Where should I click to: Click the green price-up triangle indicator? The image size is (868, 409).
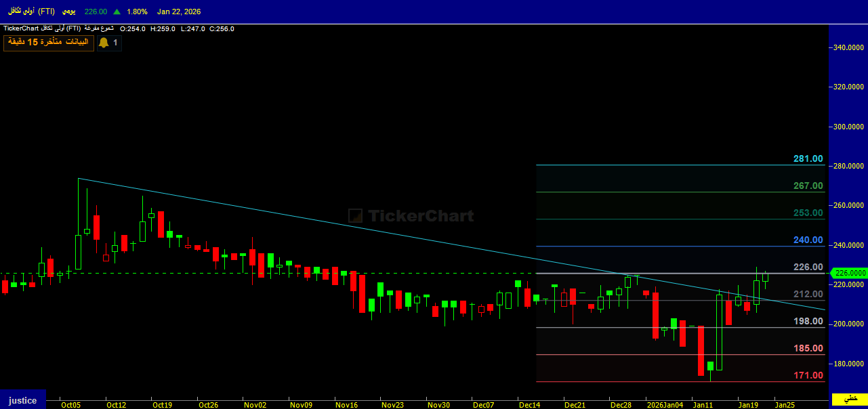click(117, 12)
